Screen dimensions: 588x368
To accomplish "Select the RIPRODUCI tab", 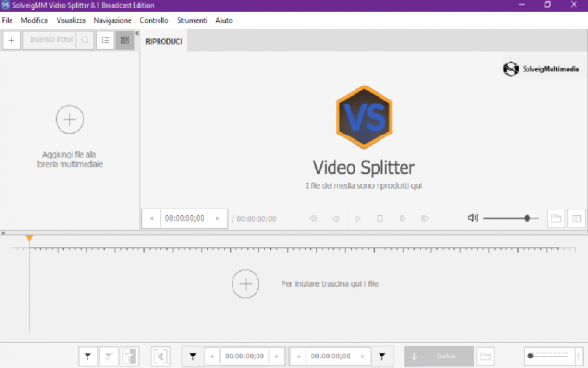I will [x=164, y=41].
